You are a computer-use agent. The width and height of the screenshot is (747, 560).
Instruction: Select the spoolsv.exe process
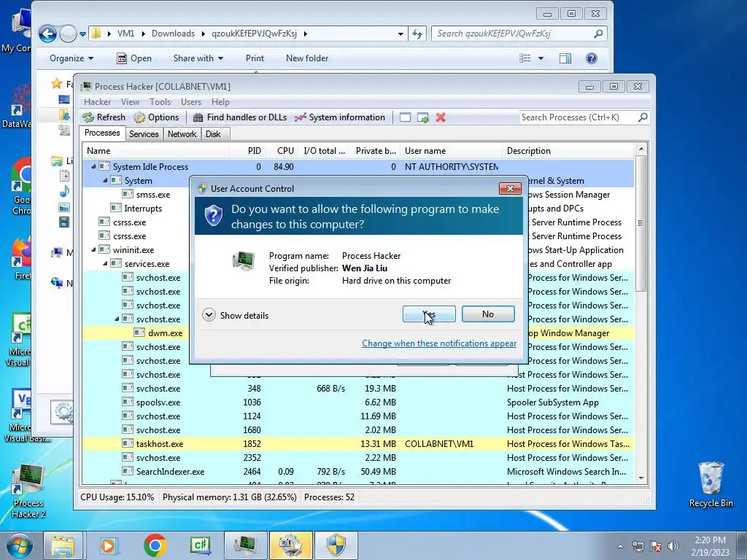tap(357, 402)
